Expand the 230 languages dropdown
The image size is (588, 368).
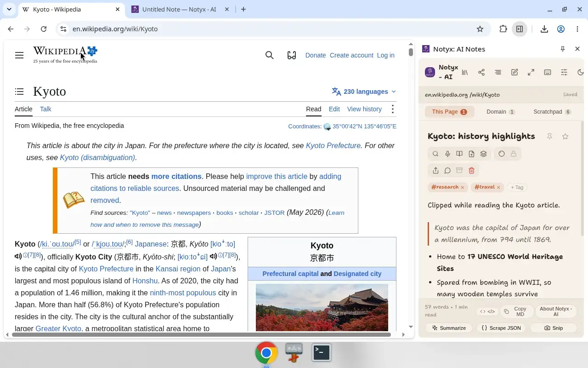(364, 92)
